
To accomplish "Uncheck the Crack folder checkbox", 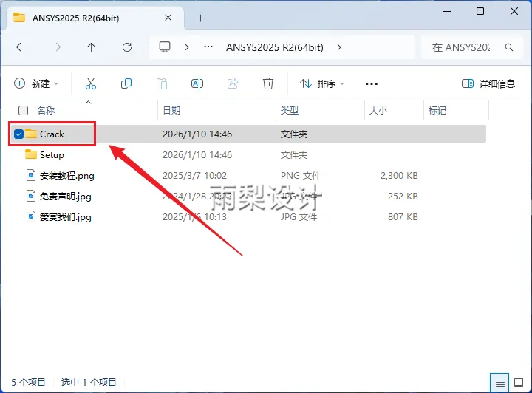I will (18, 134).
